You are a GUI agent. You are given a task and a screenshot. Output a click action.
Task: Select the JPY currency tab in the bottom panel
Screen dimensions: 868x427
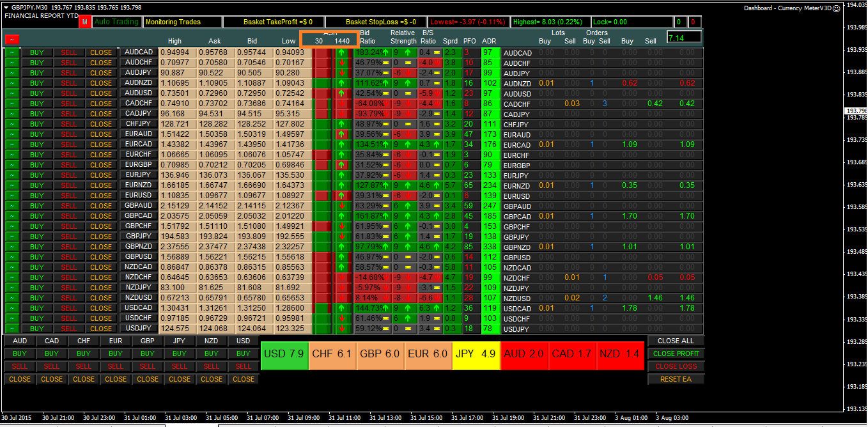click(x=180, y=341)
